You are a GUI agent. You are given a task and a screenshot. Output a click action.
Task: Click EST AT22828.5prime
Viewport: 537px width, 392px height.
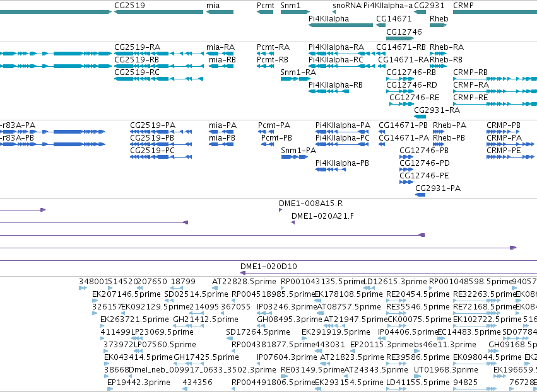click(x=214, y=288)
